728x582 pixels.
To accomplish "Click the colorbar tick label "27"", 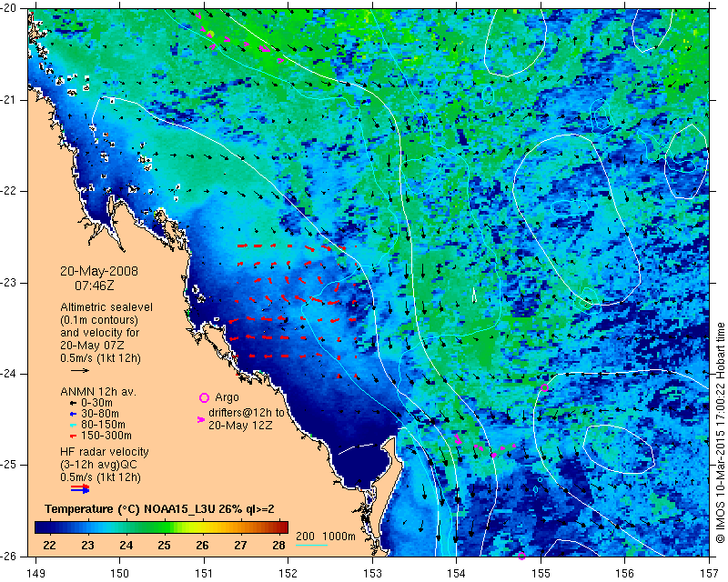I will pos(240,545).
